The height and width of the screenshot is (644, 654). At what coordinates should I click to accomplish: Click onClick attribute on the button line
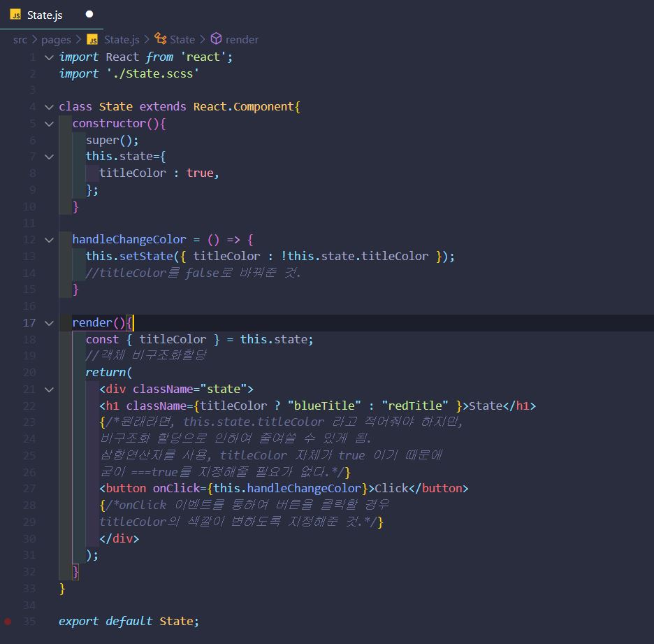[x=176, y=488]
